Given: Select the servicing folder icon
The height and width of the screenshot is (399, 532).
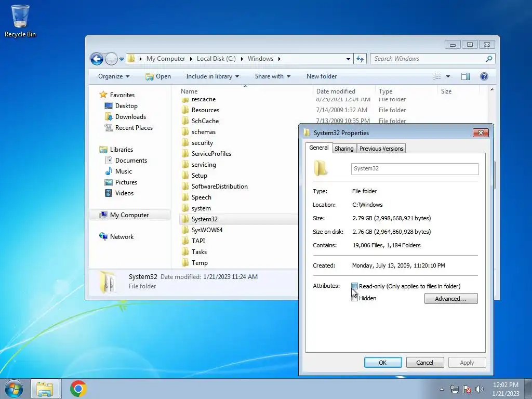Looking at the screenshot, I should click(x=185, y=165).
